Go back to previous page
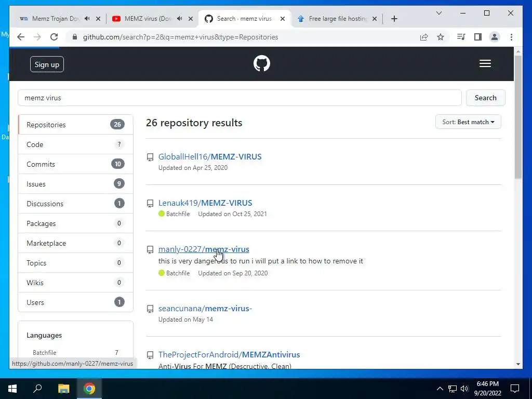 21,37
